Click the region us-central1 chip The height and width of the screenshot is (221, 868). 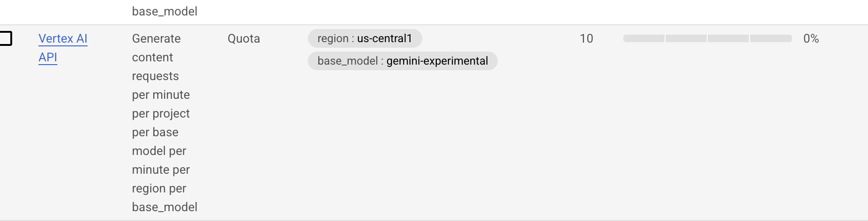click(365, 38)
